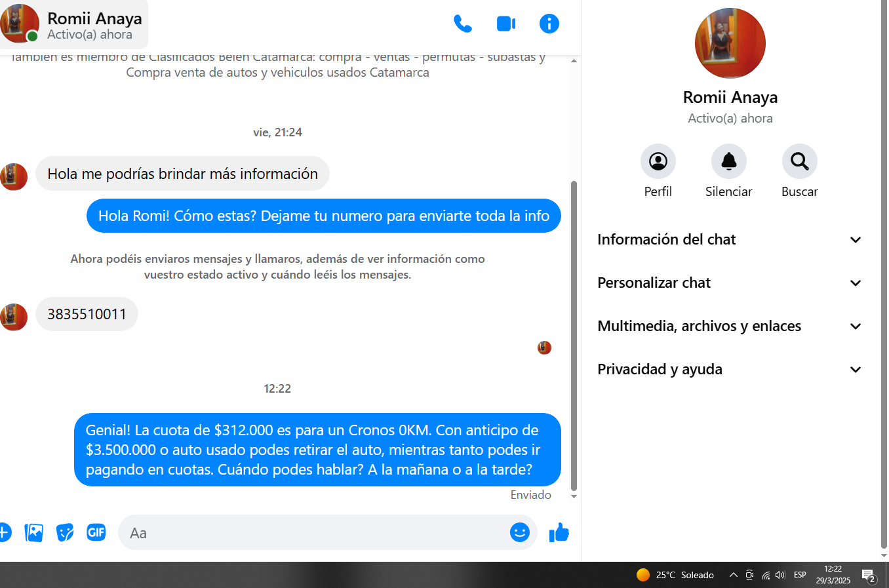Viewport: 889px width, 588px height.
Task: Open the emoji picker in message box
Action: click(x=519, y=532)
